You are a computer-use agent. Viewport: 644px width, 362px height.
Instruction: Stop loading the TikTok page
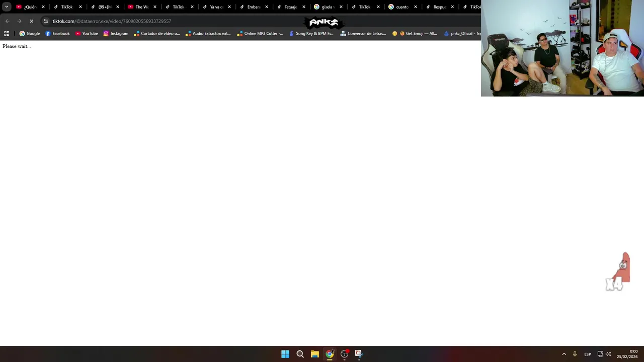pyautogui.click(x=31, y=21)
